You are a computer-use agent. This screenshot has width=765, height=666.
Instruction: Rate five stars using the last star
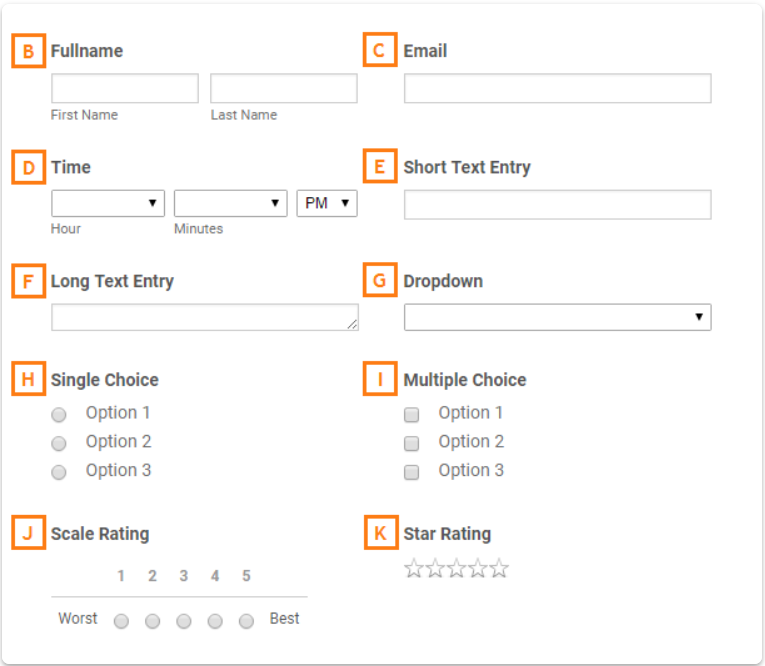pyautogui.click(x=499, y=569)
